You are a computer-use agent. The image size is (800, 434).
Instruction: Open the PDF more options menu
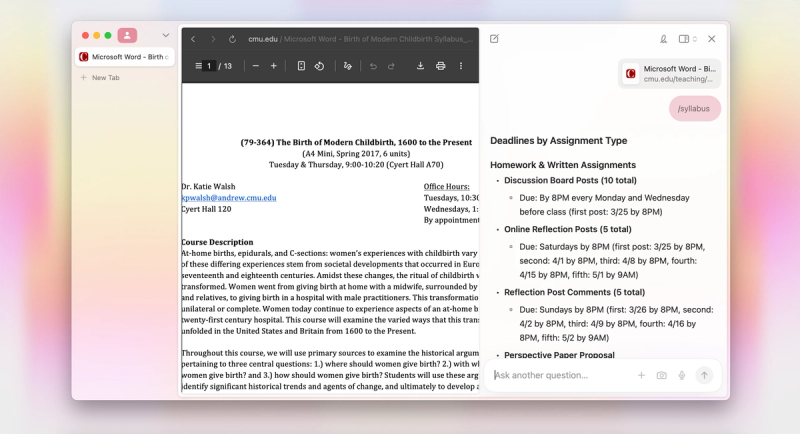[x=461, y=66]
